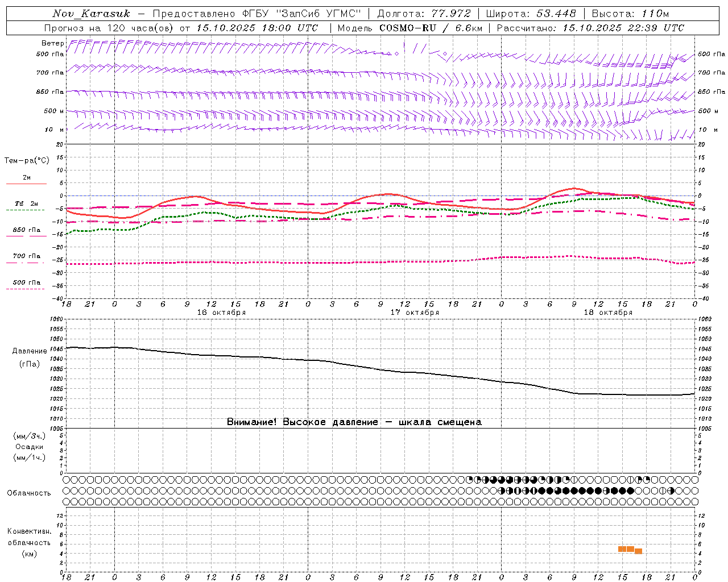Click the '700 гПа' temperature legend entry
The image size is (728, 582).
click(27, 256)
